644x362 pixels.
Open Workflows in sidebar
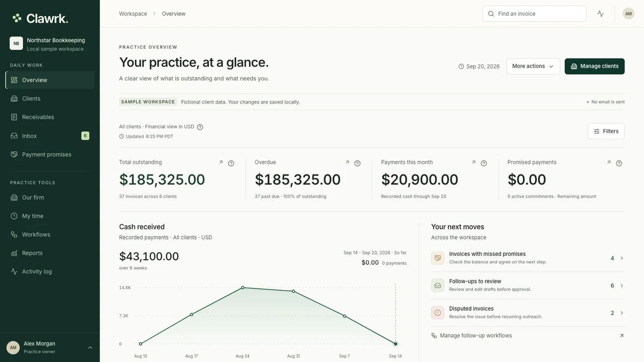pyautogui.click(x=50, y=235)
